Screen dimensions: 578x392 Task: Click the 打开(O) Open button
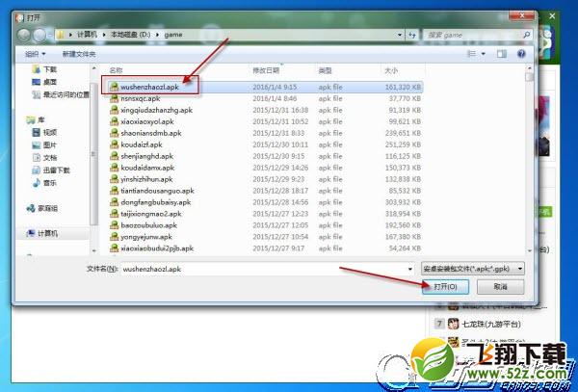pos(451,286)
